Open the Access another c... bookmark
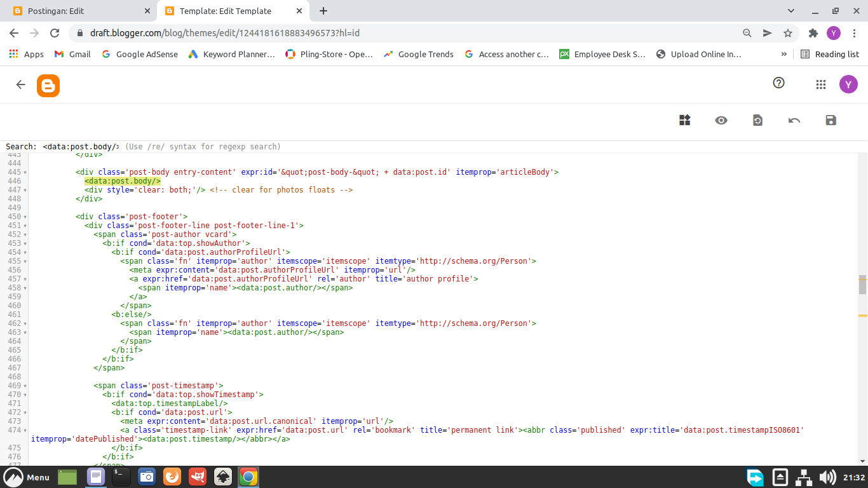This screenshot has height=488, width=868. [506, 54]
